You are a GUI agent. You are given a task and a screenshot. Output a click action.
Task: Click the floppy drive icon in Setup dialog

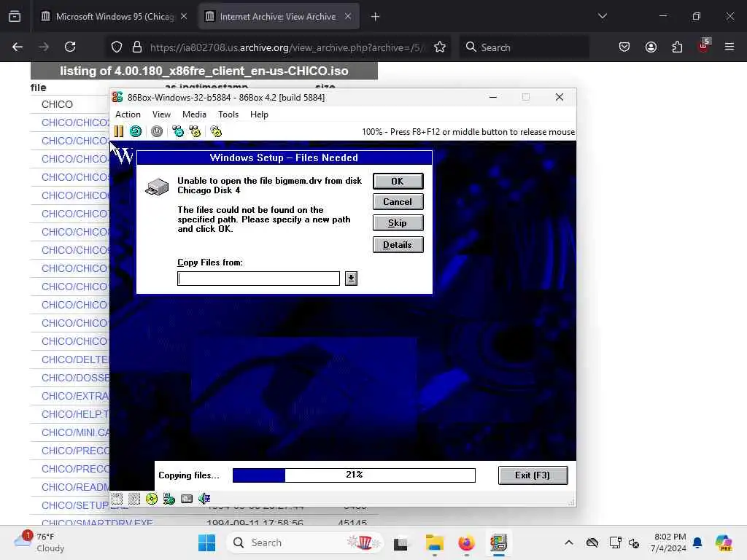pos(157,187)
